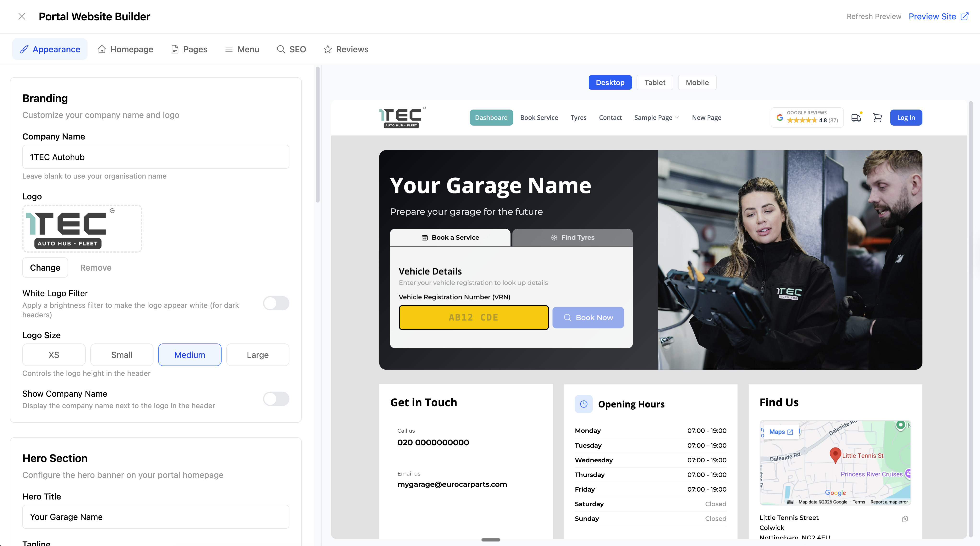Open the Book Service nav item

(x=539, y=117)
